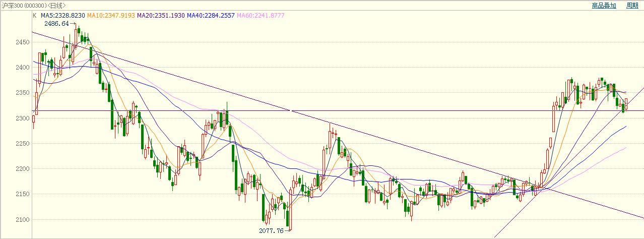Click the 2486.64 high price marker
Image resolution: width=644 pixels, height=239 pixels.
[x=56, y=24]
